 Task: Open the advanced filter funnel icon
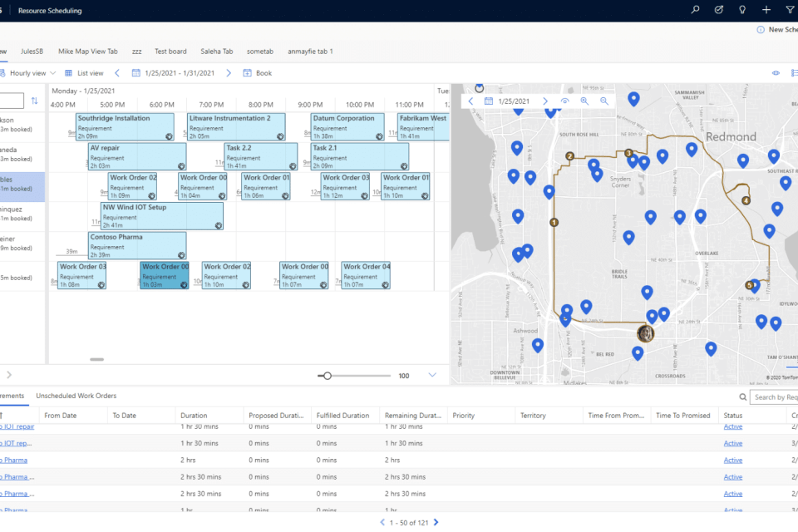789,10
